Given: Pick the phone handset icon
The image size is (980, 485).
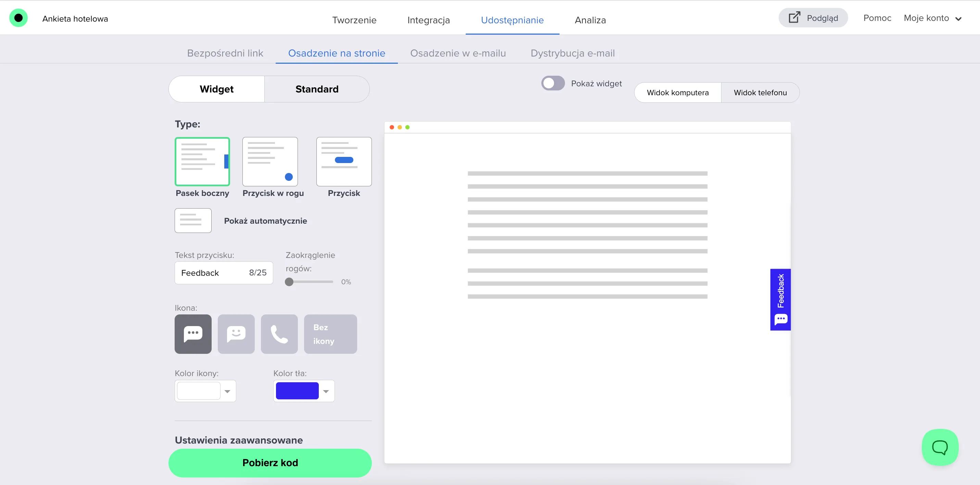Looking at the screenshot, I should (x=279, y=334).
